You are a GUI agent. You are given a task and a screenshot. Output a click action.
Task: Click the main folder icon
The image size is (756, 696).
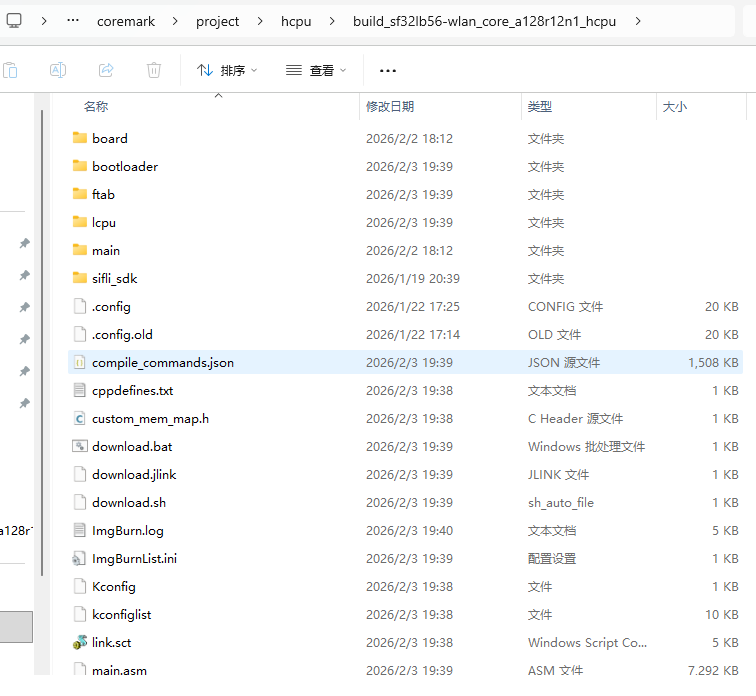[x=80, y=250]
